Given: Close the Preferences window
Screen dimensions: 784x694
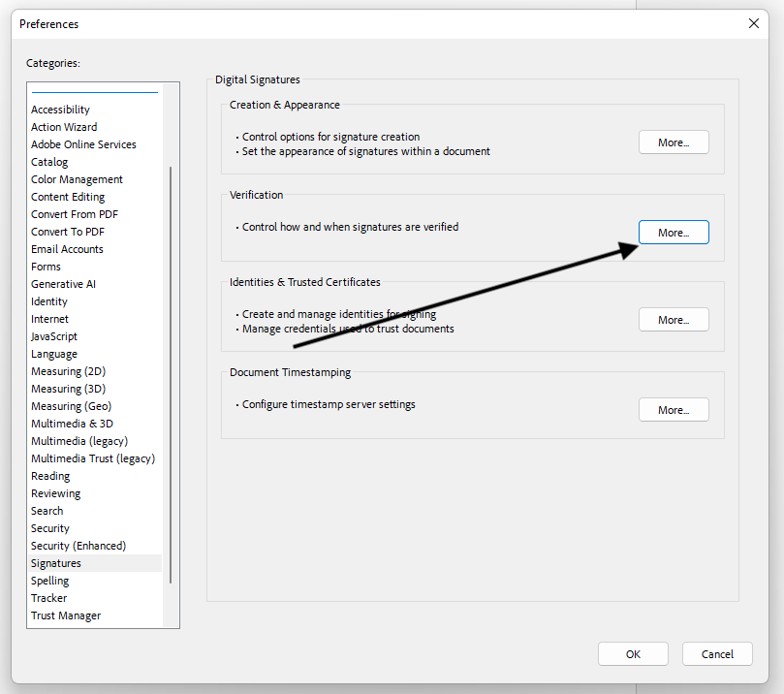Looking at the screenshot, I should [x=754, y=24].
